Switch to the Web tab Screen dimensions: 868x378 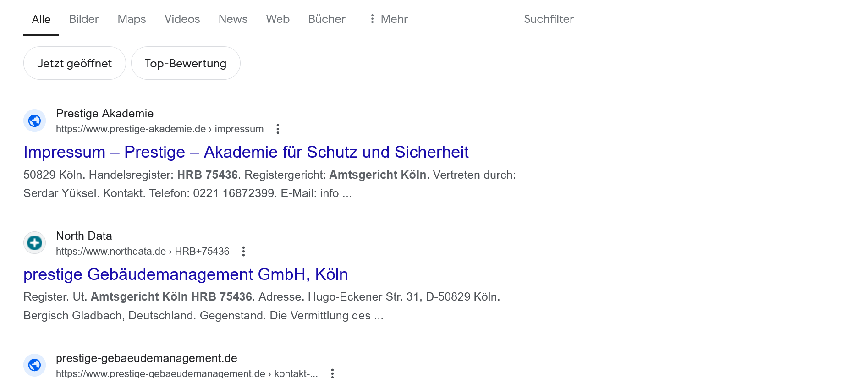coord(278,19)
